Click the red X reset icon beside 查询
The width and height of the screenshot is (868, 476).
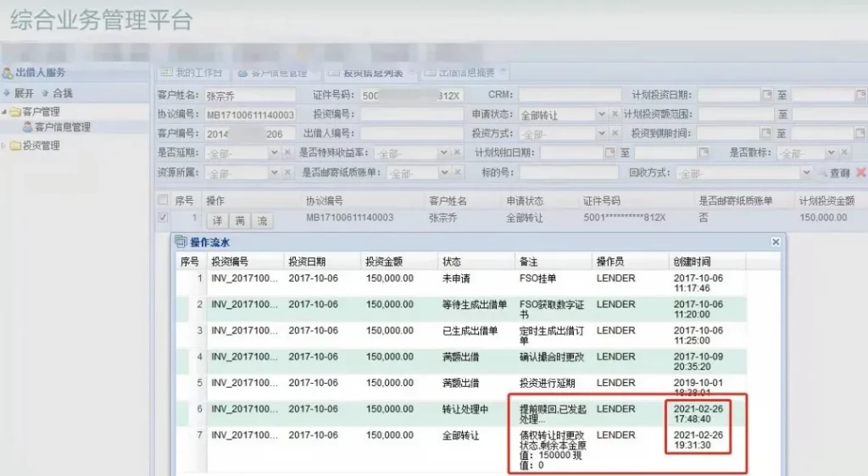[860, 173]
